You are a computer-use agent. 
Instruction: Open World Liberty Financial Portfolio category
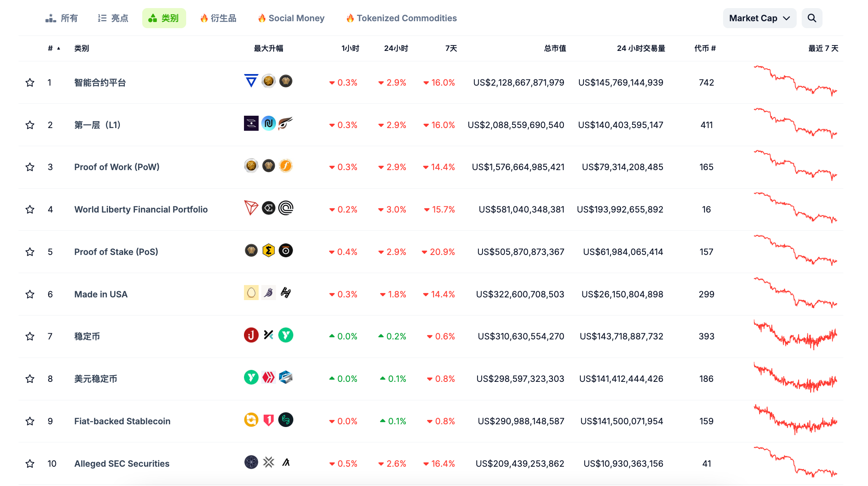[x=141, y=209]
